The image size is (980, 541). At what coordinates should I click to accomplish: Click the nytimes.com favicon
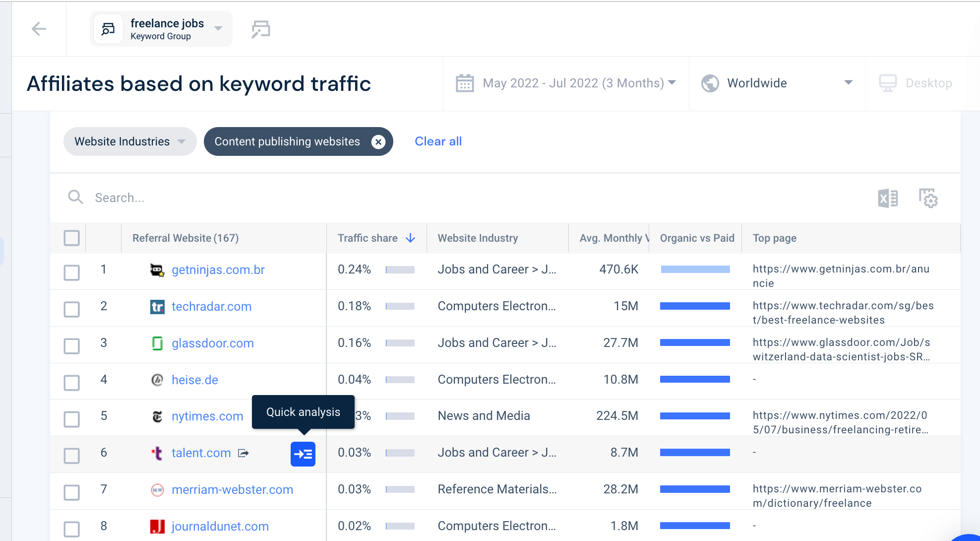(x=157, y=416)
